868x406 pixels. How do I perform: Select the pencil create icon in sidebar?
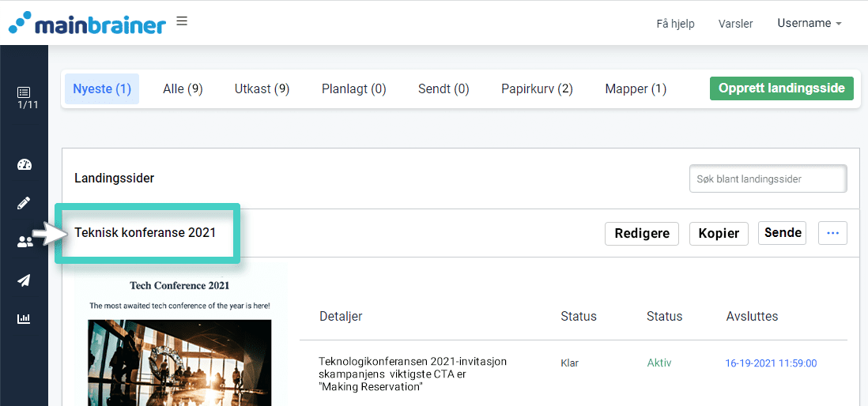[25, 203]
